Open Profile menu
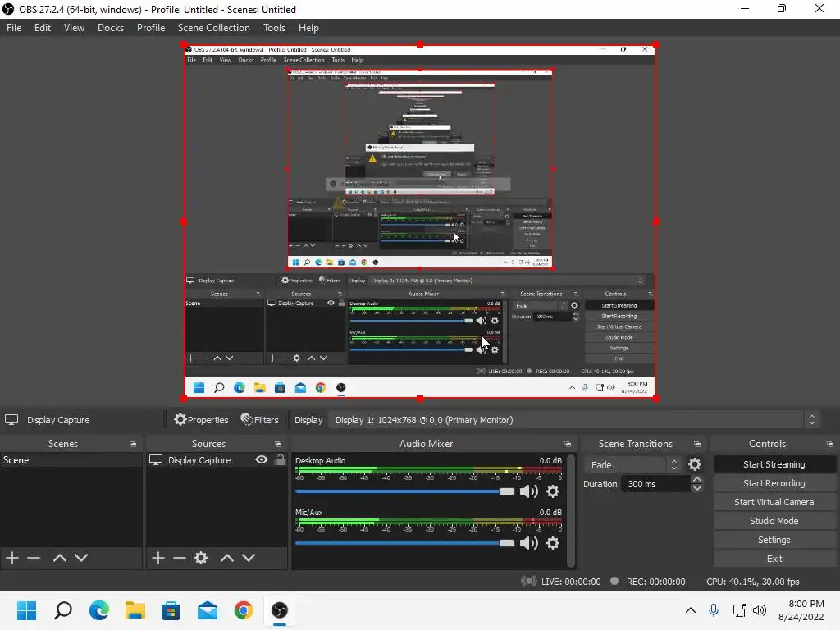This screenshot has width=840, height=630. coord(151,28)
